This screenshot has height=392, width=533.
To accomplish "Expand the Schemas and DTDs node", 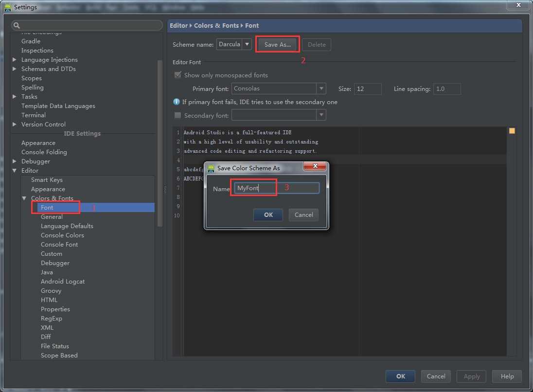I will [14, 69].
